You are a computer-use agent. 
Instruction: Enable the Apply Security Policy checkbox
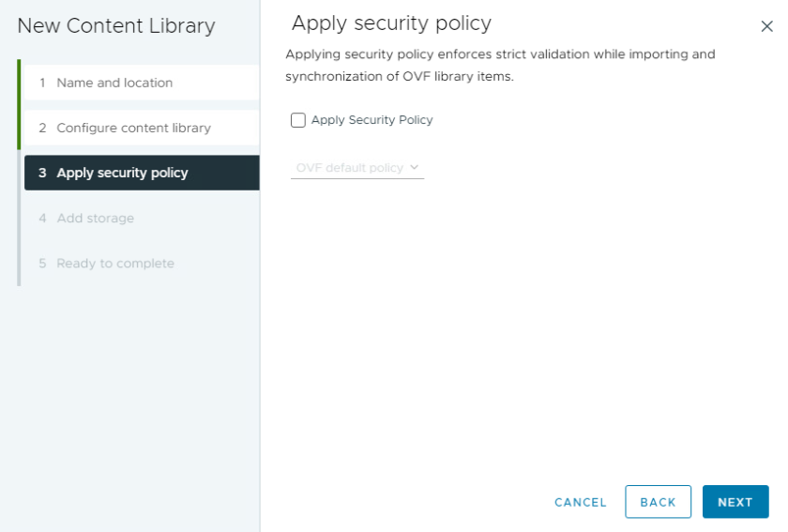298,120
